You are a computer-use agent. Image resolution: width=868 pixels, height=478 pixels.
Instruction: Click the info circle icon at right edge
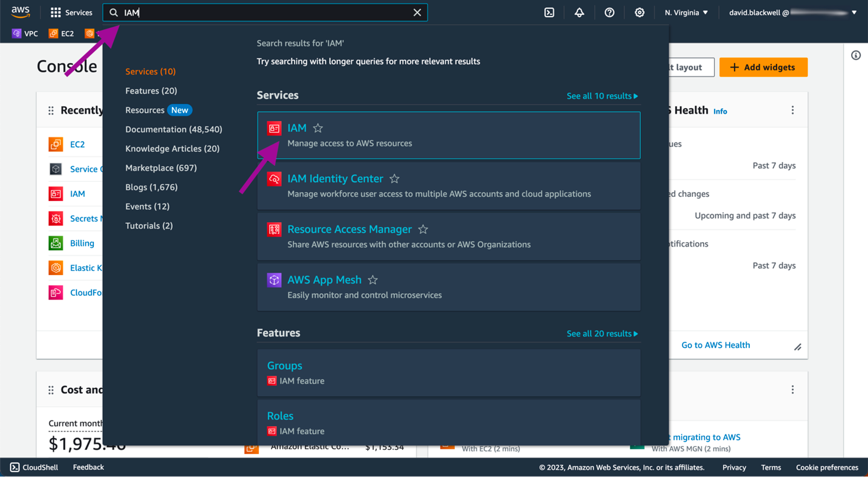(855, 55)
